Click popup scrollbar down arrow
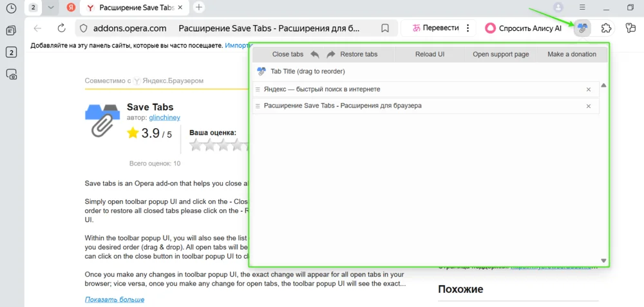This screenshot has height=307, width=644. pyautogui.click(x=603, y=261)
